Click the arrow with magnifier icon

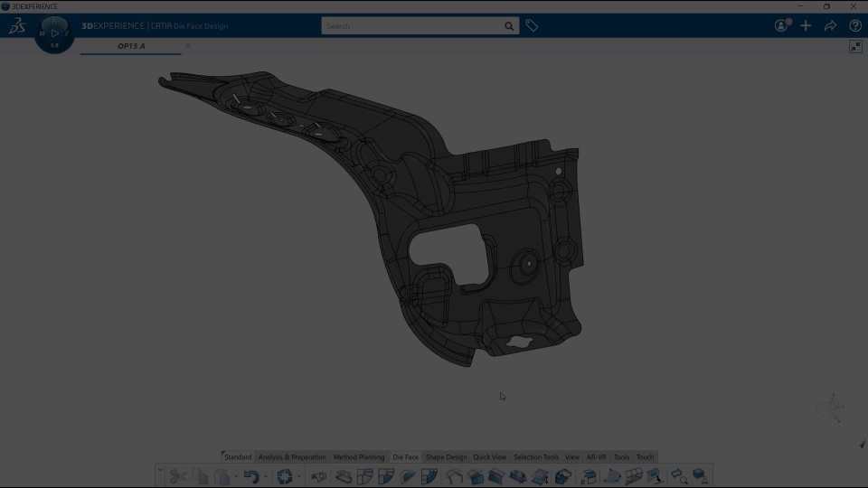point(679,476)
